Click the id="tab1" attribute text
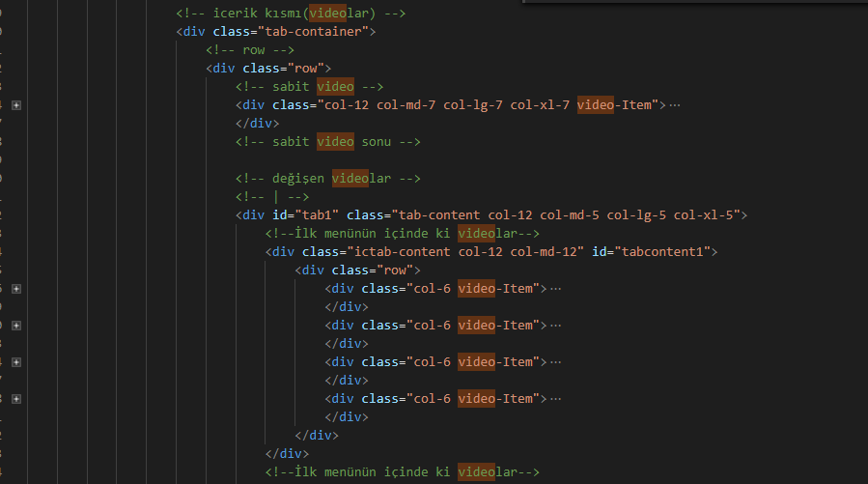868x484 pixels. pos(305,214)
